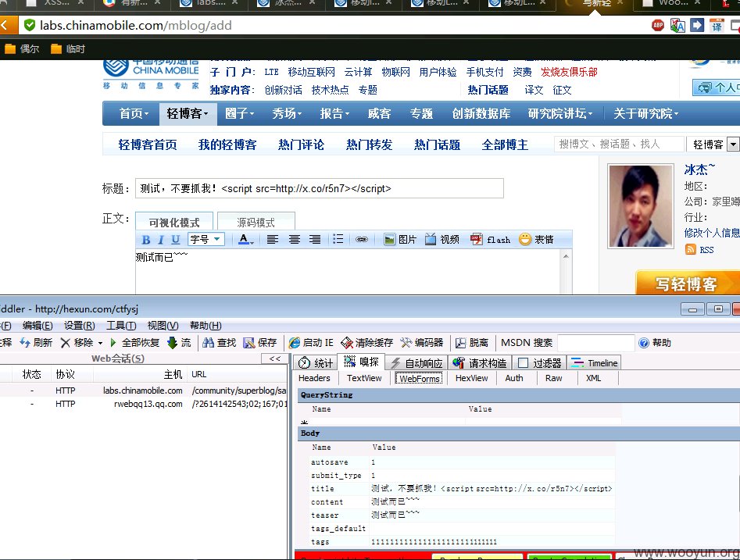
Task: Toggle Fiddler 流 streaming mode
Action: [180, 343]
